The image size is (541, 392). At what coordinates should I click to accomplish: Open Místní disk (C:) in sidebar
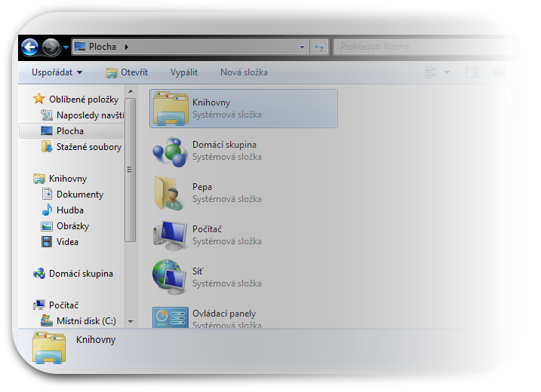click(86, 321)
